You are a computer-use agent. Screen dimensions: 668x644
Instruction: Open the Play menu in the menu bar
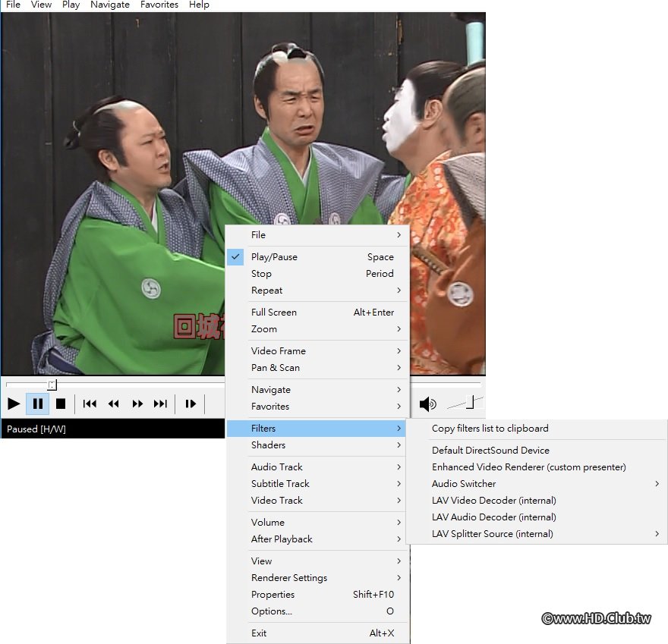[71, 5]
